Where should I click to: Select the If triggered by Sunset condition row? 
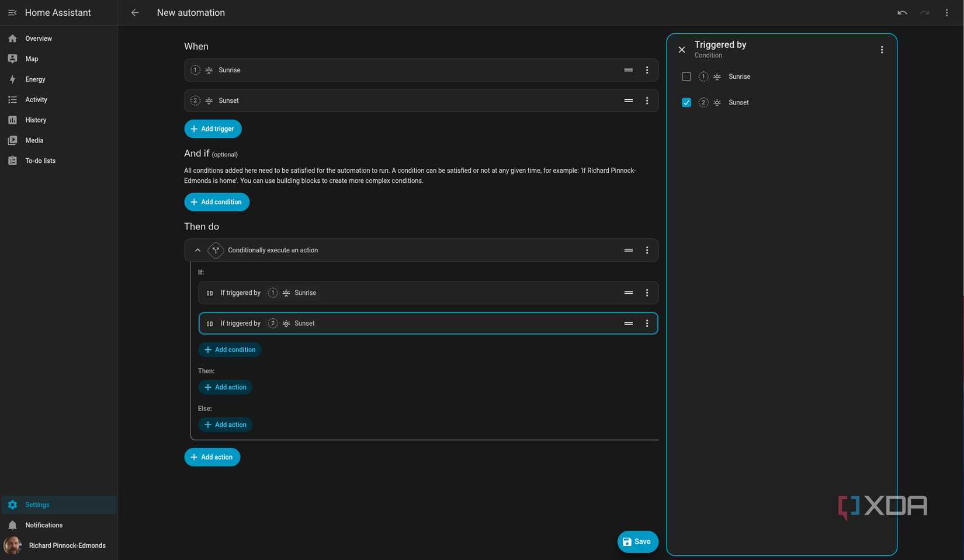point(428,324)
